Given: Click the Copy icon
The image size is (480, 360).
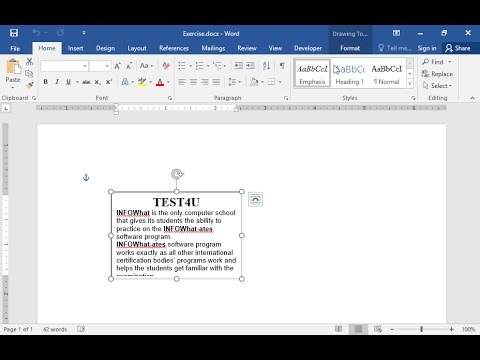Looking at the screenshot, I should (x=29, y=74).
